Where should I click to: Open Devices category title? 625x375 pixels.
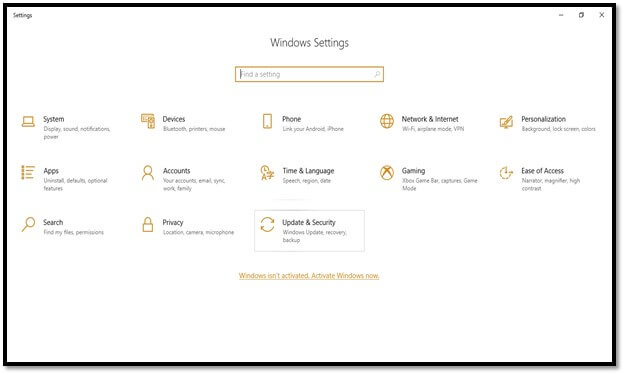point(174,119)
